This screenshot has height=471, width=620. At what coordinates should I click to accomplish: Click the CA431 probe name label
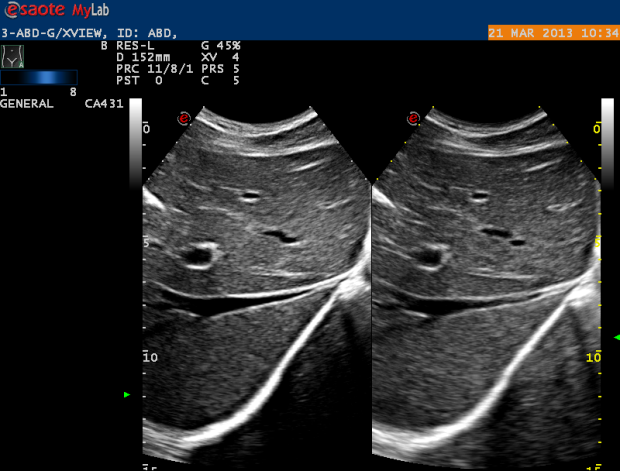click(103, 103)
